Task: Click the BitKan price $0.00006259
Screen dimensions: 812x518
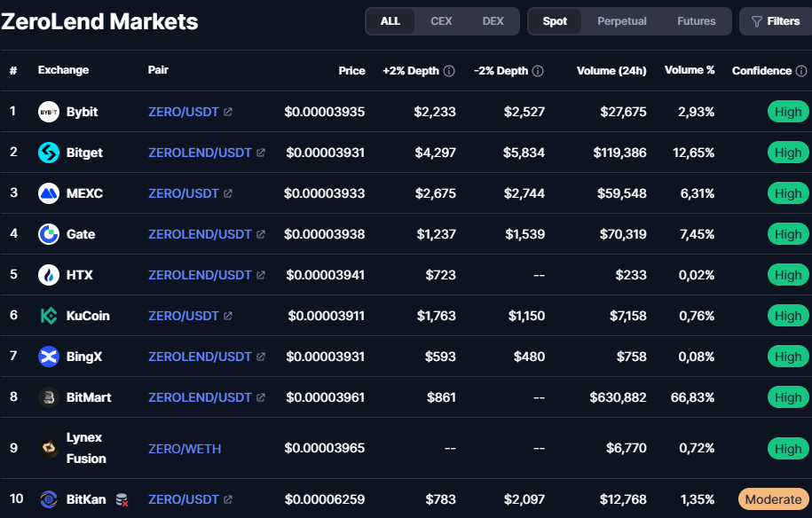Action: pyautogui.click(x=325, y=499)
